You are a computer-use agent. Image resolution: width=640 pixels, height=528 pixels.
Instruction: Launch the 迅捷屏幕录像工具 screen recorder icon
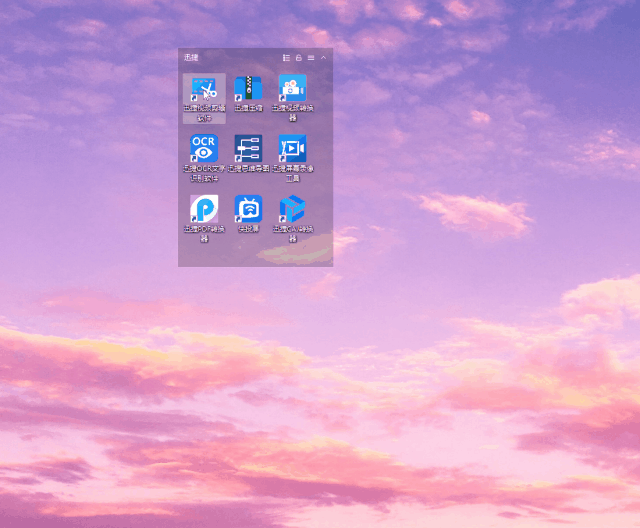click(292, 148)
